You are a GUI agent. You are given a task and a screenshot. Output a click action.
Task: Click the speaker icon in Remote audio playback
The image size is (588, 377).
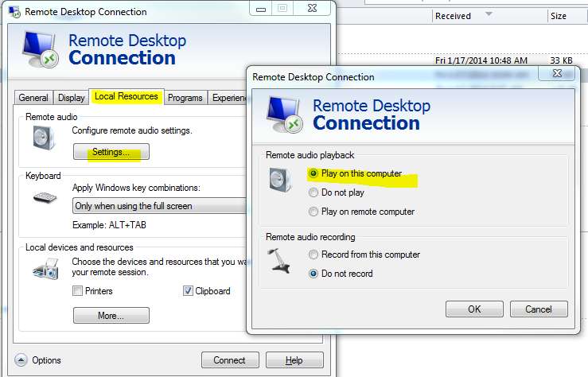pyautogui.click(x=281, y=180)
